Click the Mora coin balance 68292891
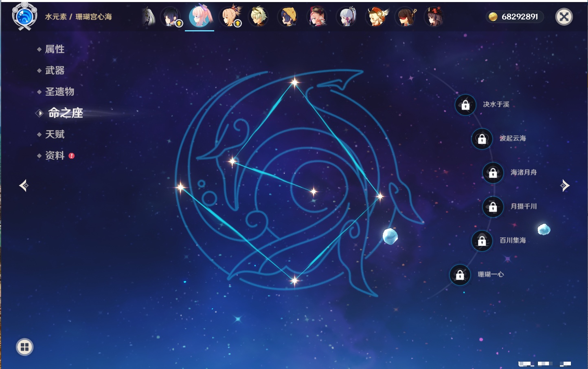The image size is (588, 369). pos(515,17)
